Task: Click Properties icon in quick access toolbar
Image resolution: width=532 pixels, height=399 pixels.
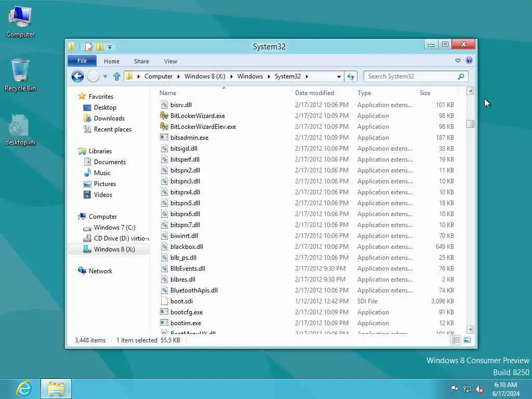Action: [88, 46]
